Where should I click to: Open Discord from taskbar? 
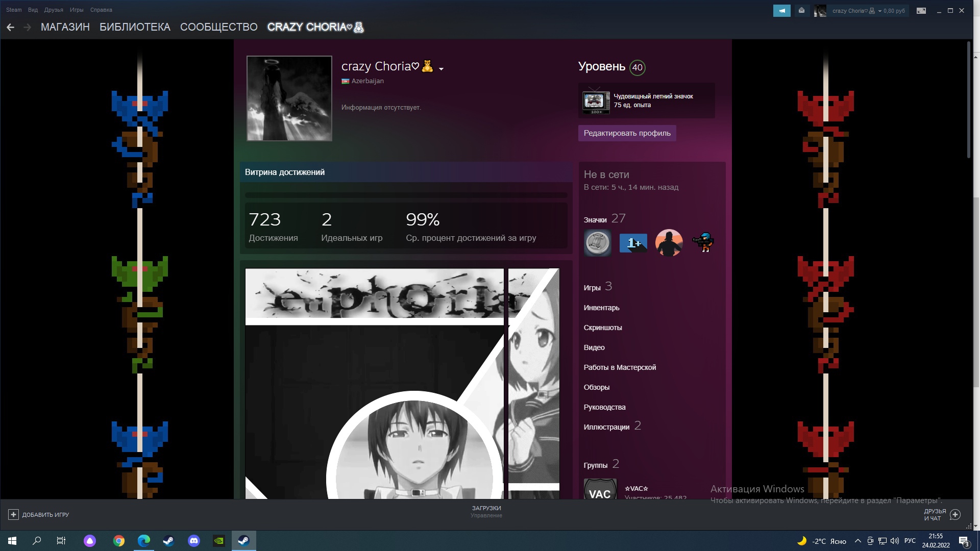194,541
